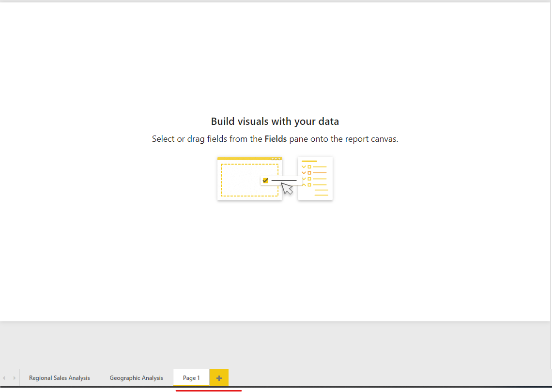Screen dimensions: 552x392
Task: Click the bold Fields text in instructions
Action: click(276, 139)
